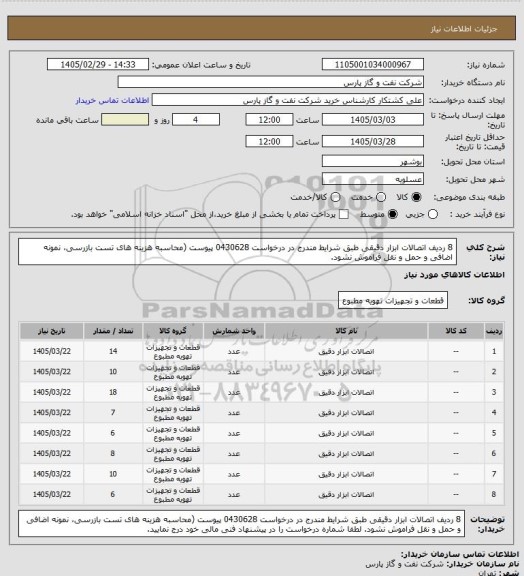Click the تاریخ نیاز column header
The image size is (524, 576).
tap(51, 331)
